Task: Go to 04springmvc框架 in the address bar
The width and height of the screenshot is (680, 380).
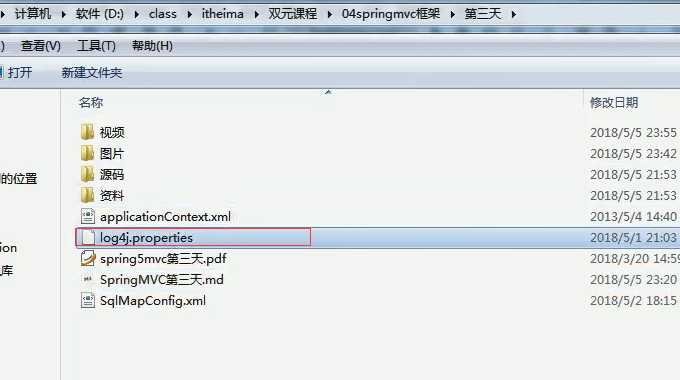Action: coord(391,14)
